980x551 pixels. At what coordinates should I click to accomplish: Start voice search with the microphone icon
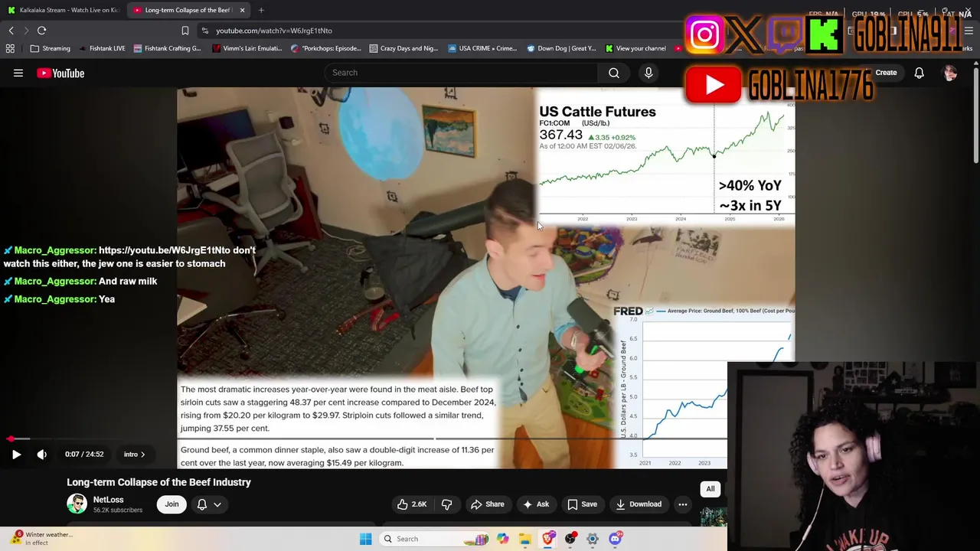pos(648,73)
